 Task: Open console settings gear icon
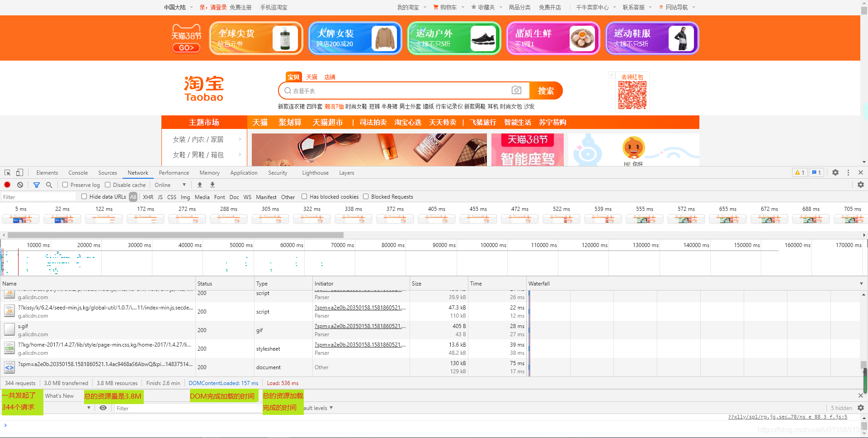pyautogui.click(x=861, y=408)
